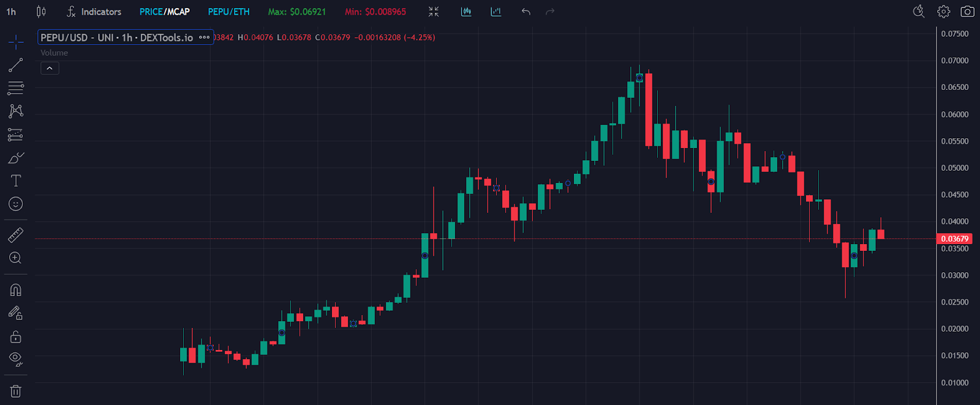Select the brush drawing tool
Image resolution: width=980 pixels, height=405 pixels.
click(x=16, y=158)
